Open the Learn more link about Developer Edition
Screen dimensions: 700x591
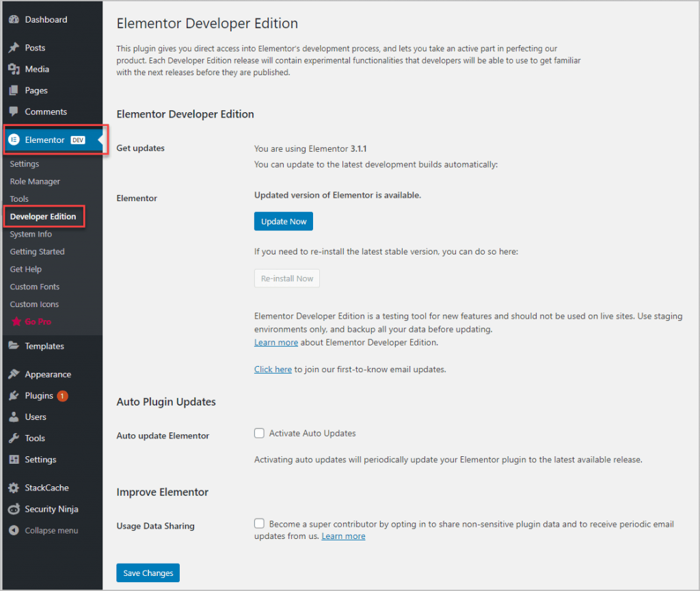(275, 342)
